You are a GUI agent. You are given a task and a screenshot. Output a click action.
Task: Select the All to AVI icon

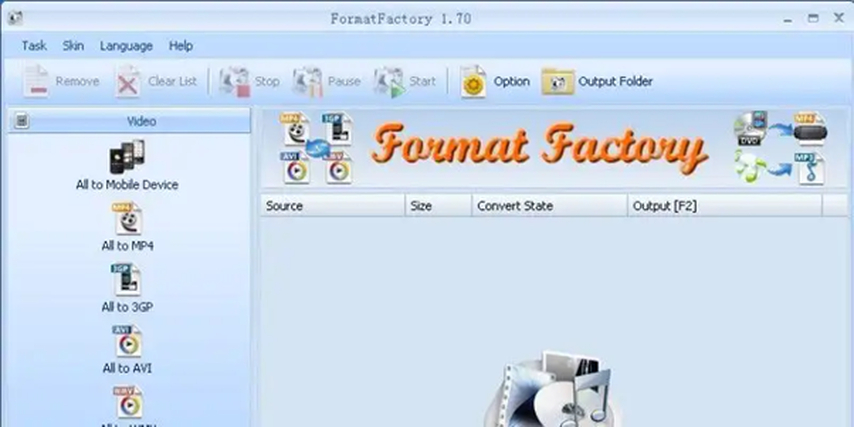point(127,341)
